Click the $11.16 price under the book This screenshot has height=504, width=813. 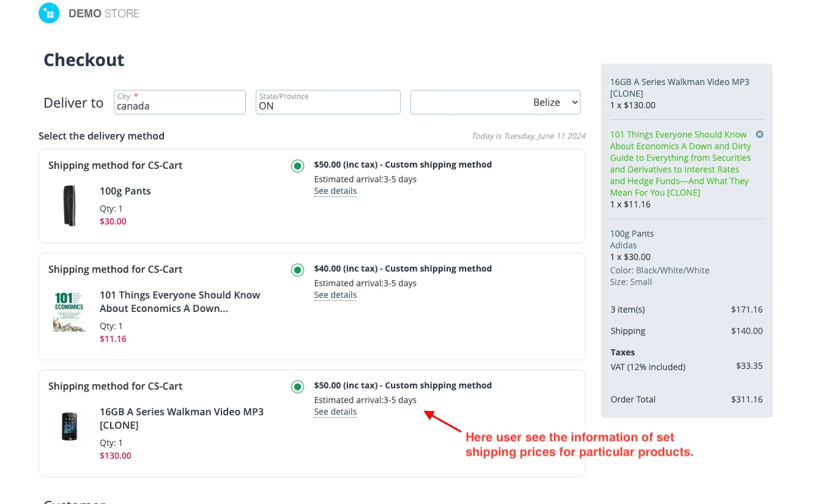(x=113, y=339)
